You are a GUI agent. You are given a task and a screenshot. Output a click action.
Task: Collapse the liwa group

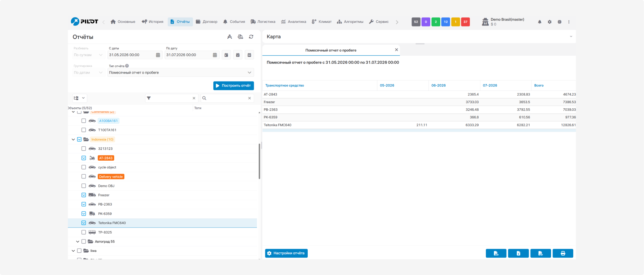(x=73, y=251)
